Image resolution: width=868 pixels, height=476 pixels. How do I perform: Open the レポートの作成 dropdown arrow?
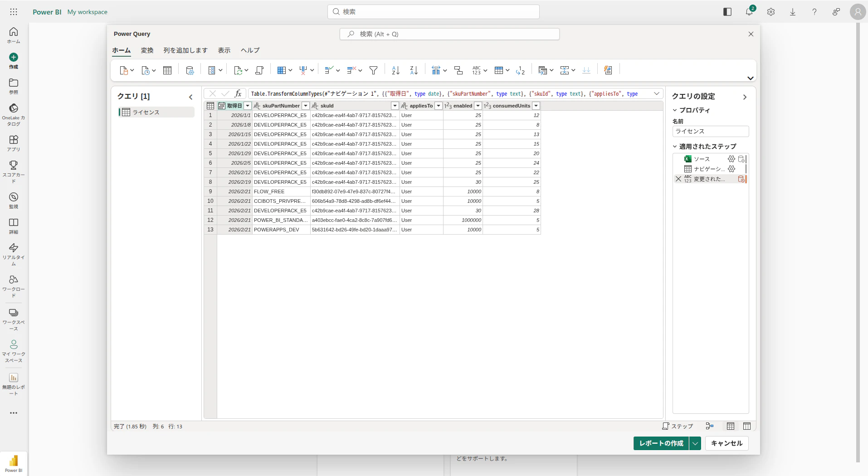pyautogui.click(x=695, y=443)
